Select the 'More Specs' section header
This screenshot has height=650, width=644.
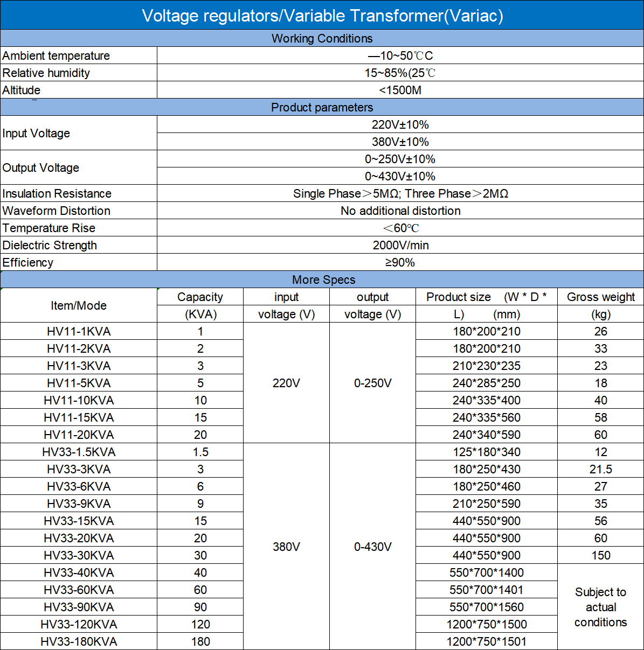coord(323,279)
